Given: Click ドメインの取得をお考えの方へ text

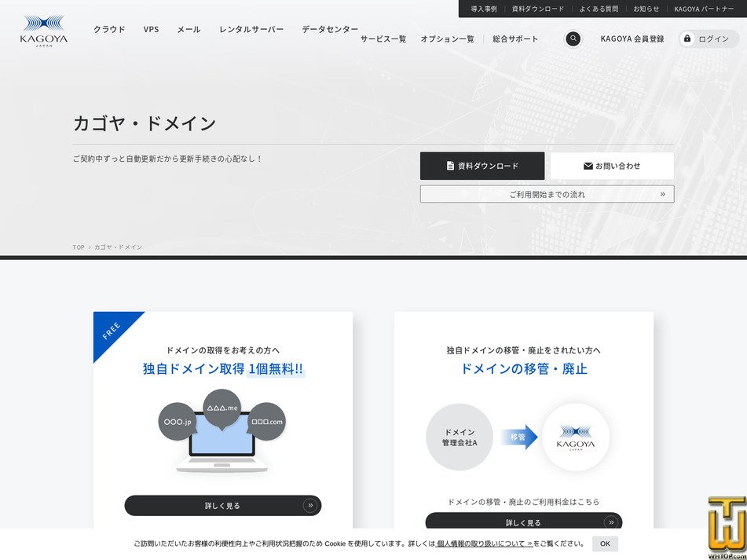Looking at the screenshot, I should click(x=223, y=350).
